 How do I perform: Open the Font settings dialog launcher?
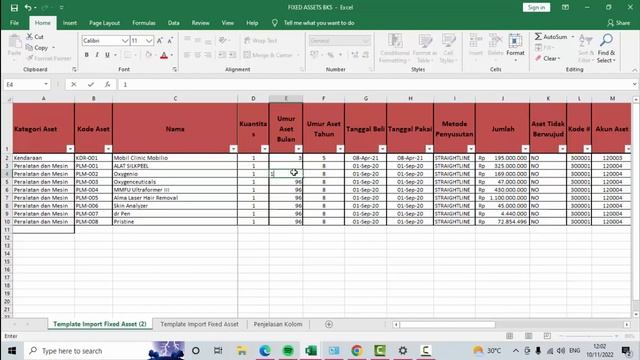click(175, 70)
